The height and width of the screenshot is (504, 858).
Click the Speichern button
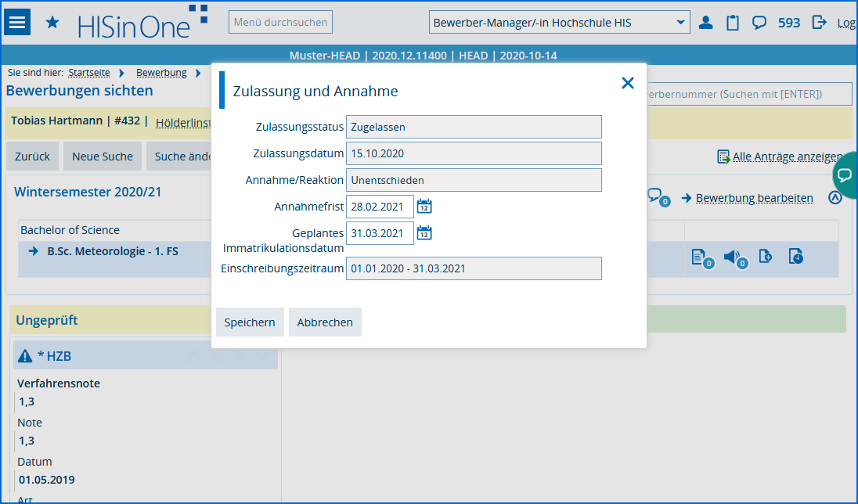(250, 322)
